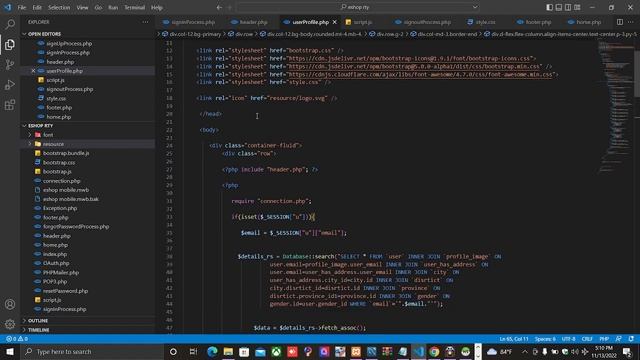The width and height of the screenshot is (640, 360).
Task: Open Task View on the taskbar
Action: tap(193, 351)
